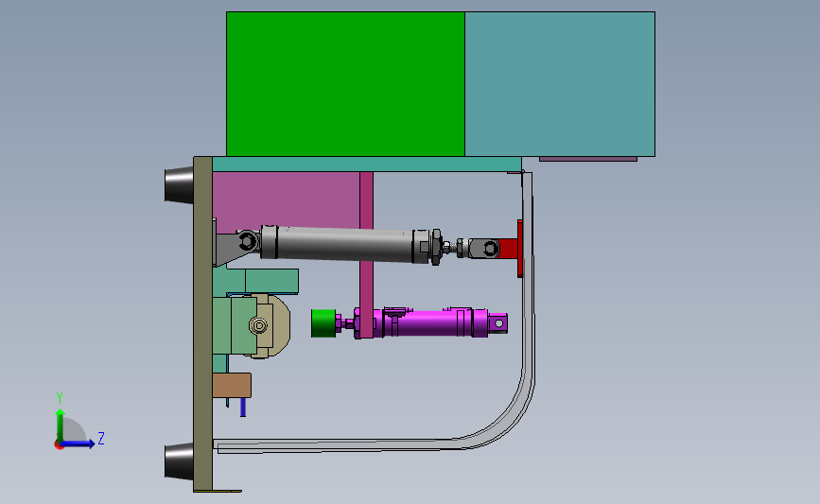Click the red origin ball of the triad

click(x=59, y=445)
